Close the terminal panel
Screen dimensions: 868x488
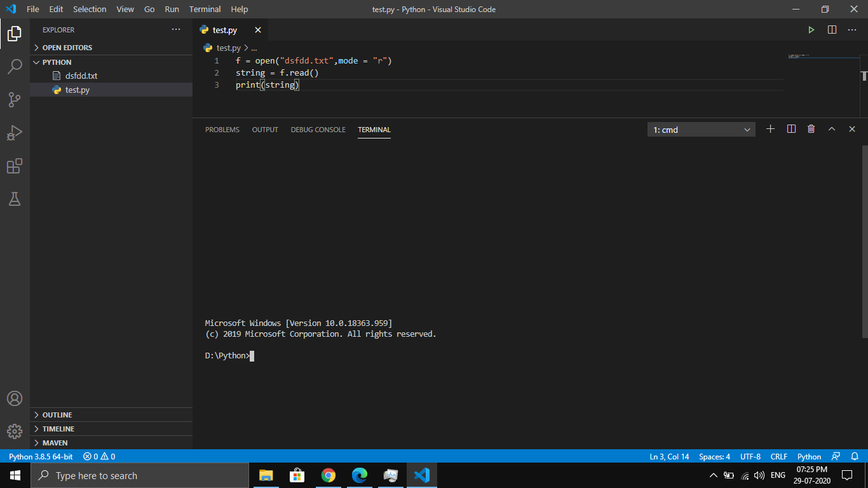[x=852, y=129]
